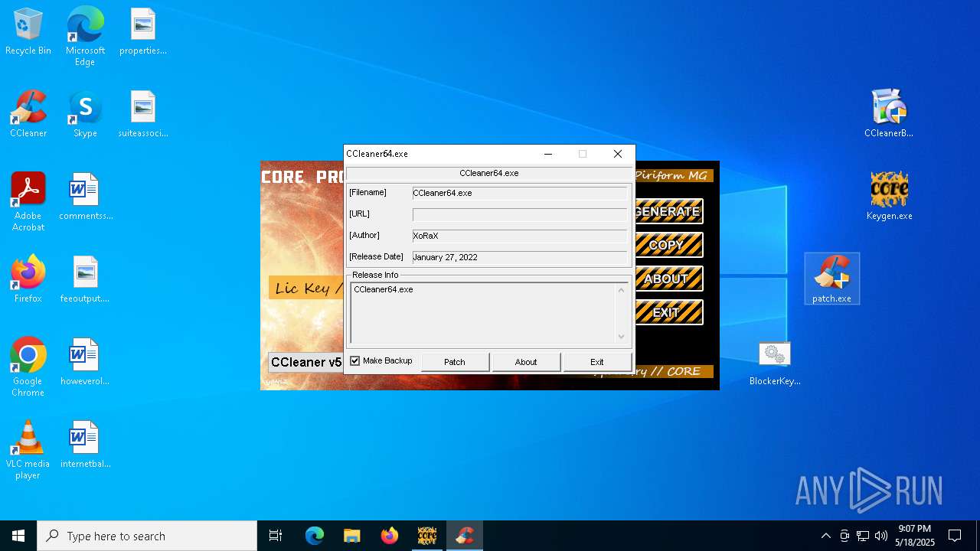980x551 pixels.
Task: Click the Release Date field
Action: [520, 257]
